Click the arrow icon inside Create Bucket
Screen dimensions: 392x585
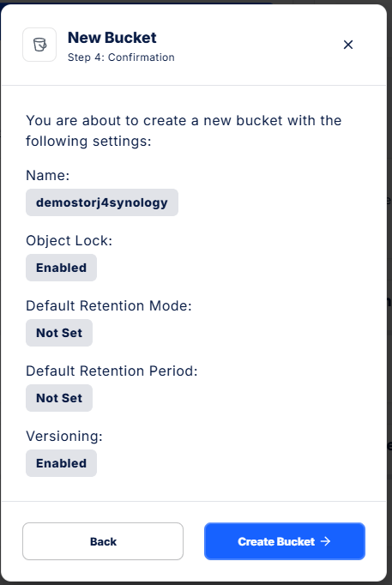(326, 541)
